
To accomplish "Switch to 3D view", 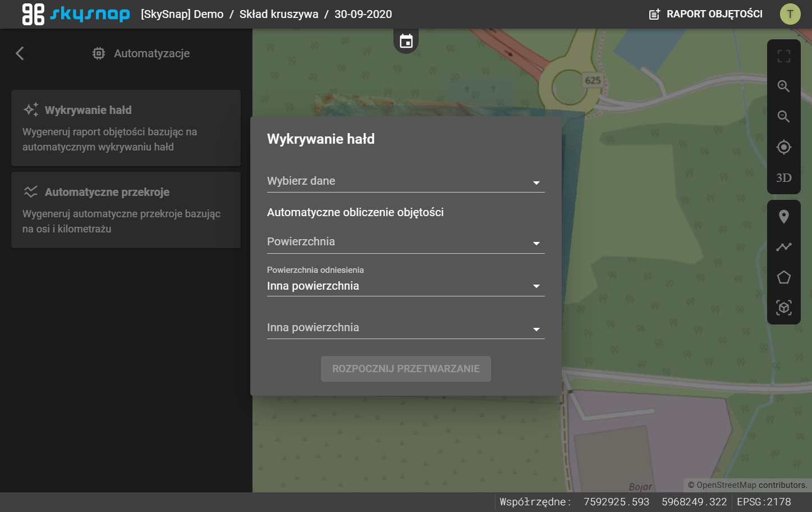I will pyautogui.click(x=784, y=178).
